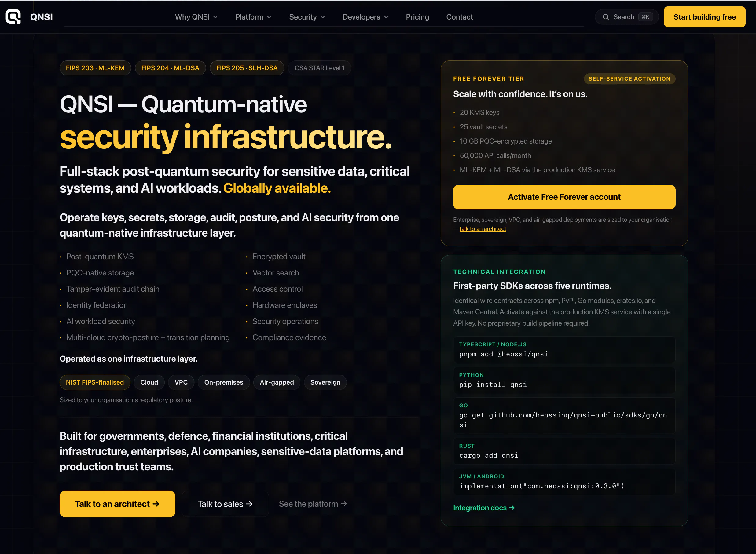Click the Encrypted vault list item
756x554 pixels.
pos(278,257)
